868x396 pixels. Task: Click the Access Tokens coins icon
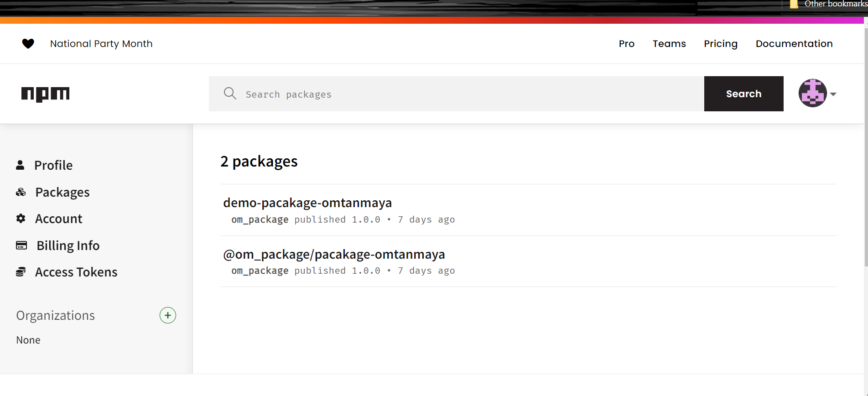[x=21, y=272]
